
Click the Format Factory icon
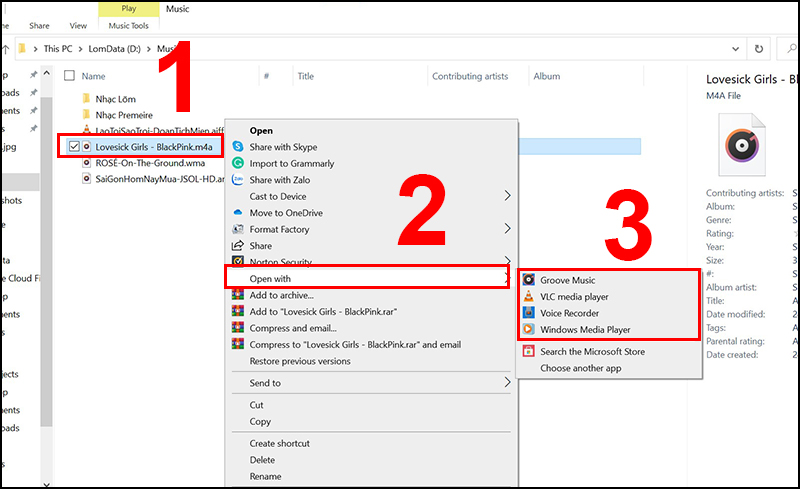tap(238, 229)
